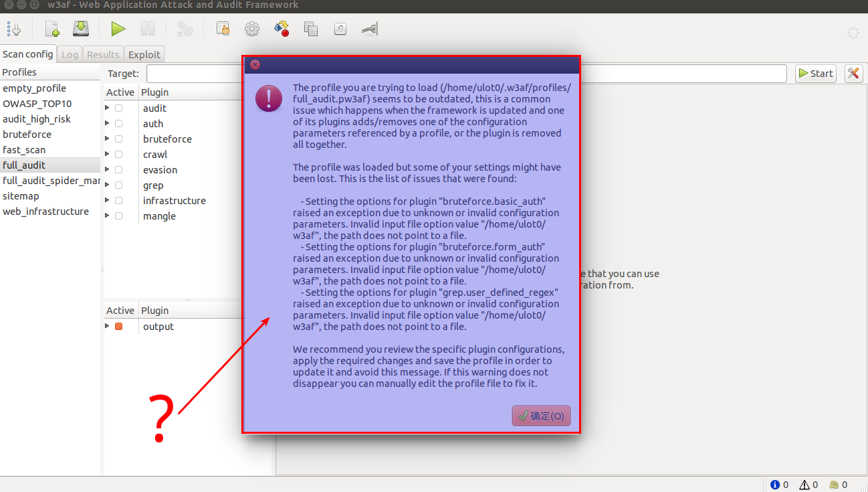Save profile using the green download icon

pos(81,29)
